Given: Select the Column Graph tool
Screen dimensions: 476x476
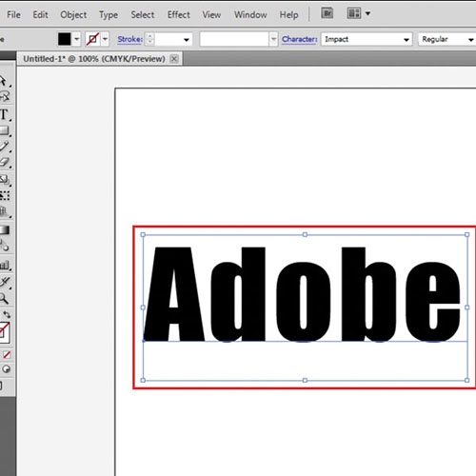Looking at the screenshot, I should click(x=5, y=265).
